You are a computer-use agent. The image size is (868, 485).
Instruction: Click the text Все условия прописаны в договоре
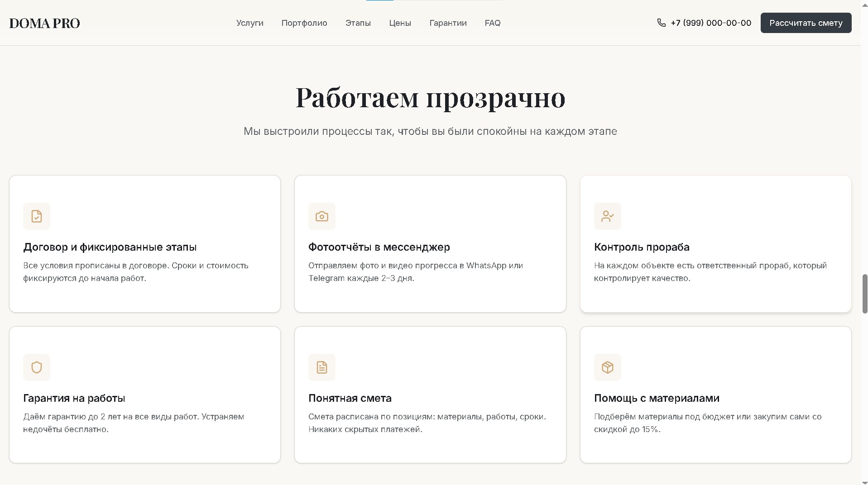point(136,272)
